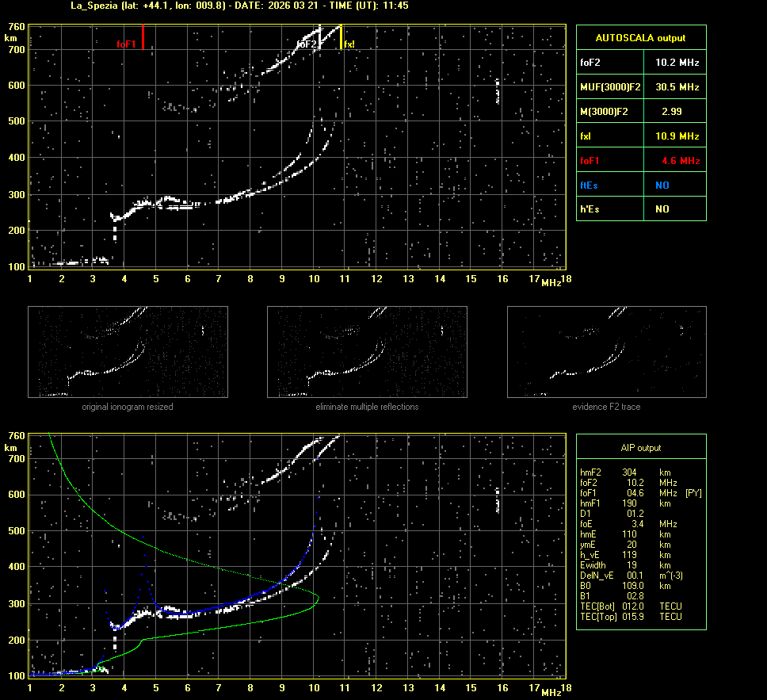Image resolution: width=767 pixels, height=700 pixels.
Task: Click the AUTOSCALA output header
Action: 640,37
